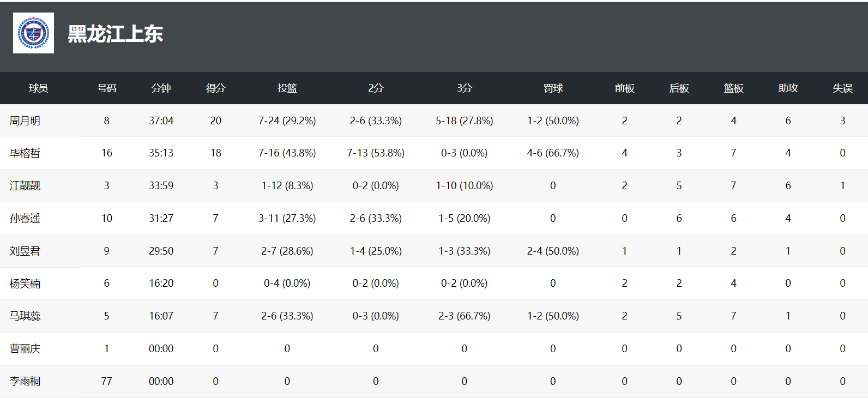The image size is (868, 398).
Task: Click the 罚球 column header
Action: click(x=553, y=88)
